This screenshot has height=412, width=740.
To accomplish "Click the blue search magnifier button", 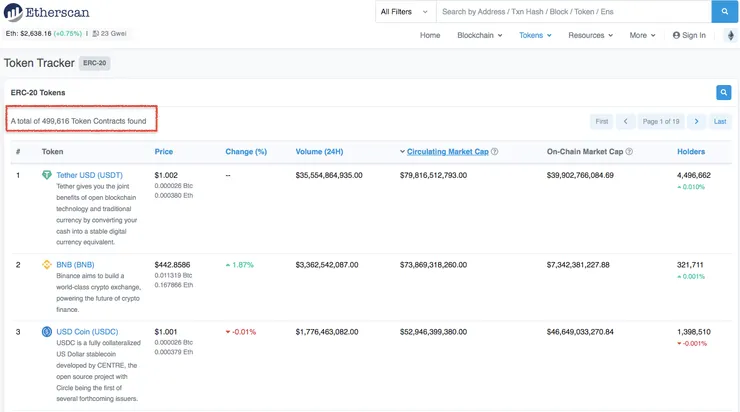I will (x=725, y=12).
